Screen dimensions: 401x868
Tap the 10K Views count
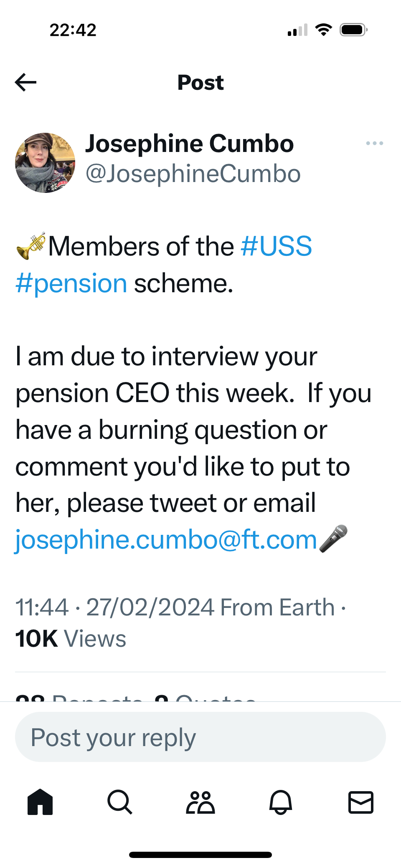point(71,639)
